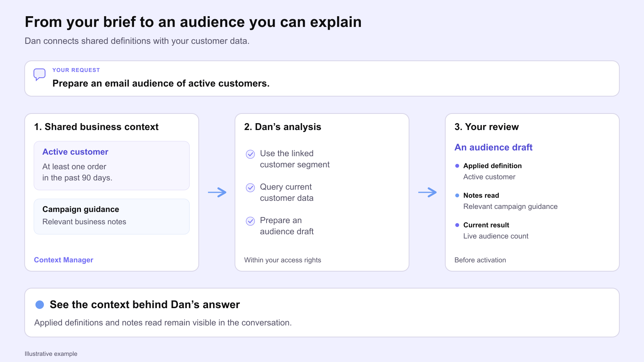644x362 pixels.
Task: Click heading 2. Dan's analysis
Action: (x=283, y=127)
